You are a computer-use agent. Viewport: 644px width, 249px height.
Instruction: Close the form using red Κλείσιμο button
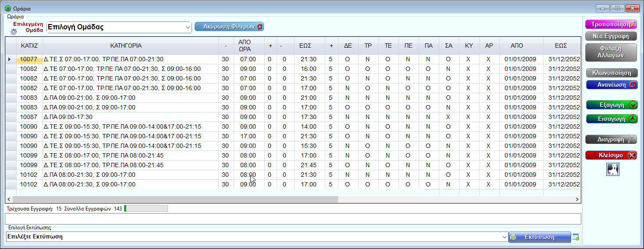611,155
